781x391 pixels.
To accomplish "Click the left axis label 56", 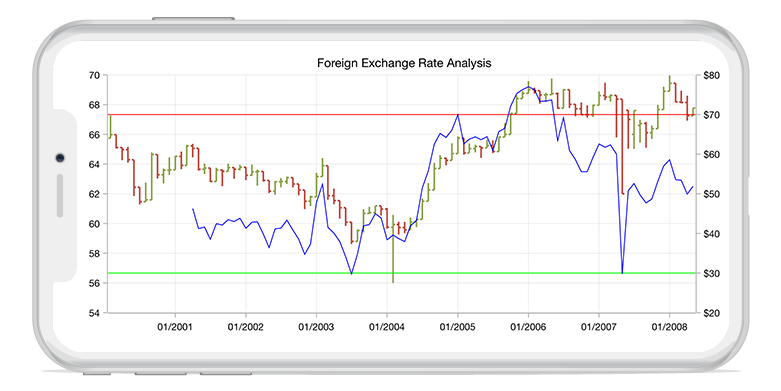I will click(x=95, y=283).
